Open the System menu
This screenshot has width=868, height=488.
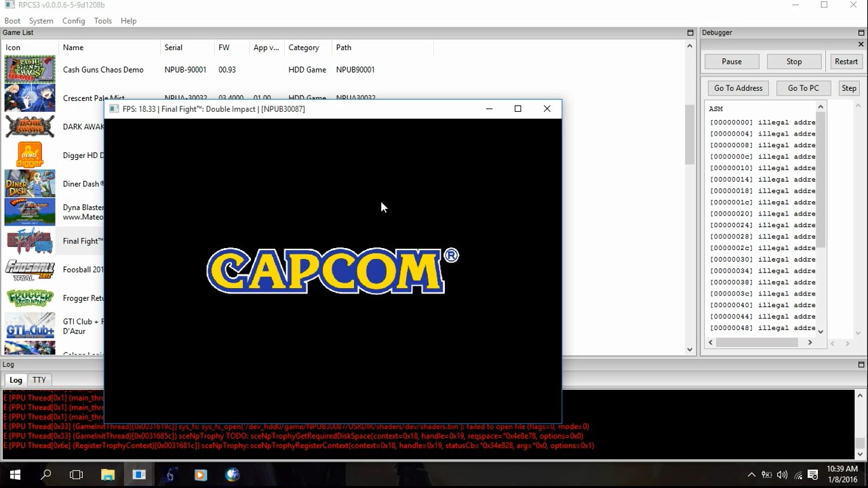click(x=41, y=21)
